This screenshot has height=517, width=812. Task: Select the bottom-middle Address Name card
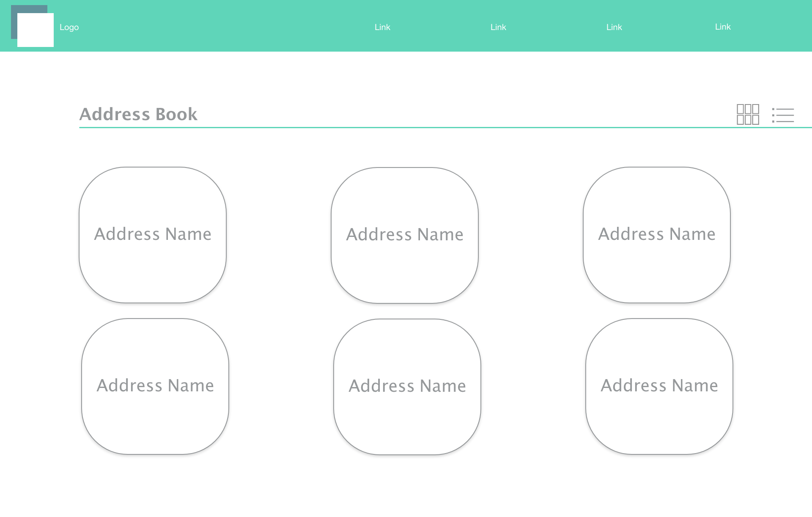(407, 387)
